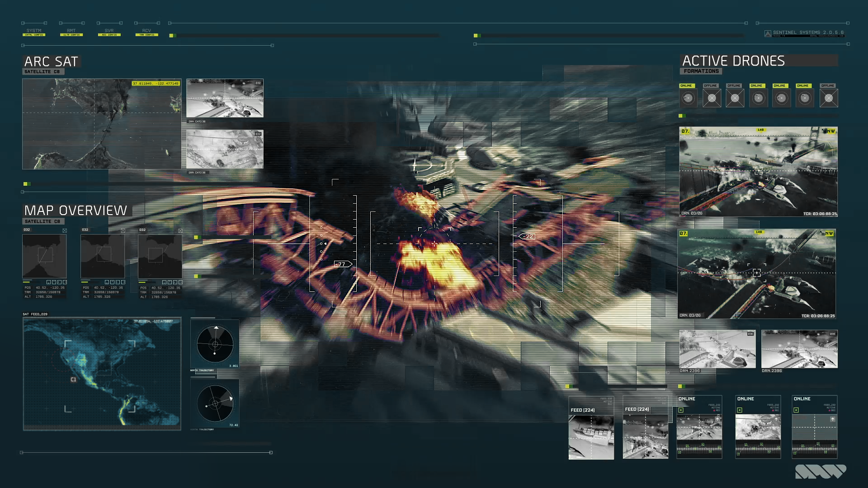Toggle green square on first ONLINE feed card

tap(681, 410)
